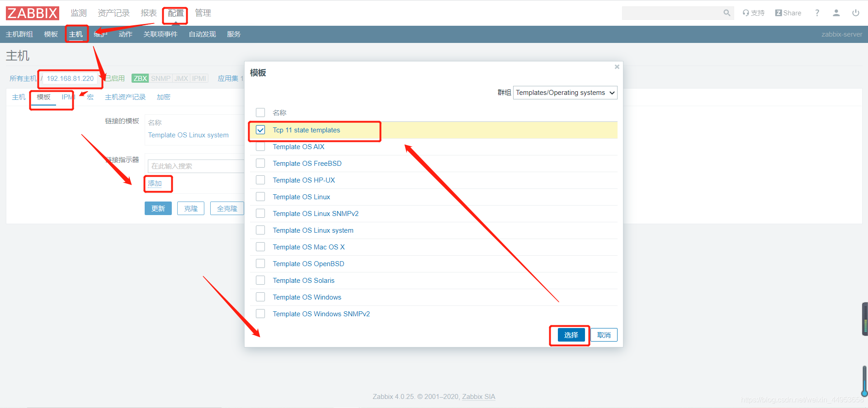Screen dimensions: 868x408
Task: Switch to the 主机资产记录 tab
Action: pos(125,97)
